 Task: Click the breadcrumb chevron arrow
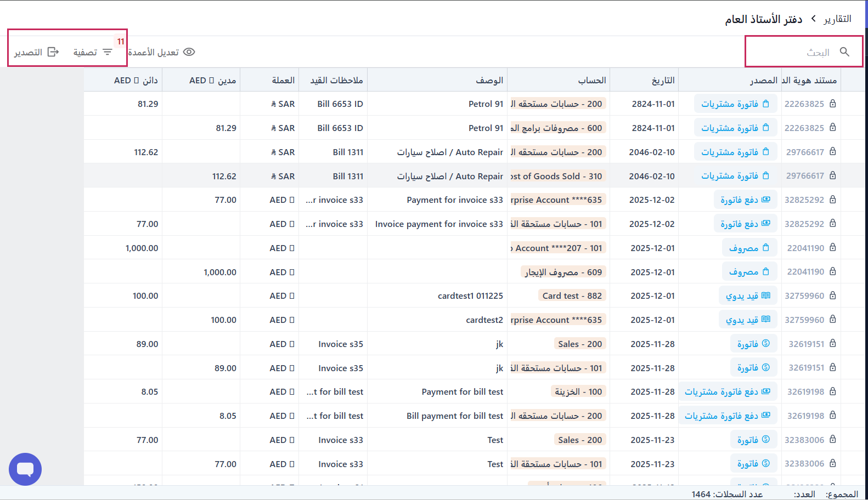[813, 19]
